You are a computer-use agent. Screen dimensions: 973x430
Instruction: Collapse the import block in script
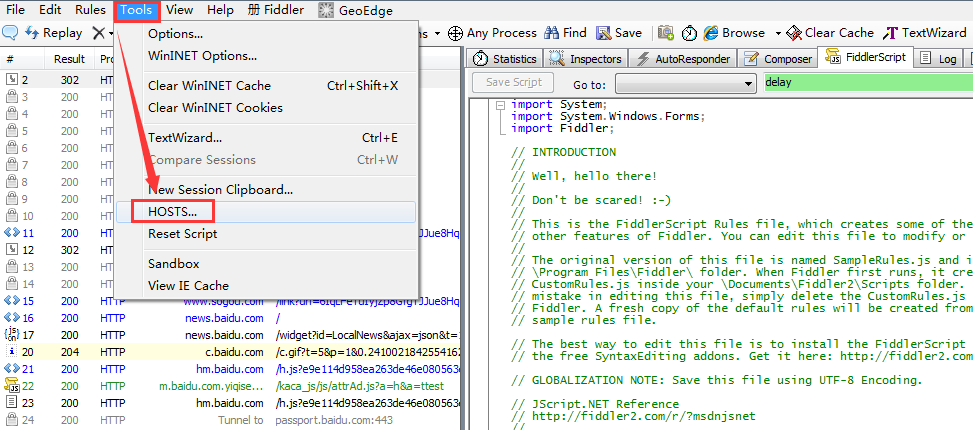coord(501,105)
